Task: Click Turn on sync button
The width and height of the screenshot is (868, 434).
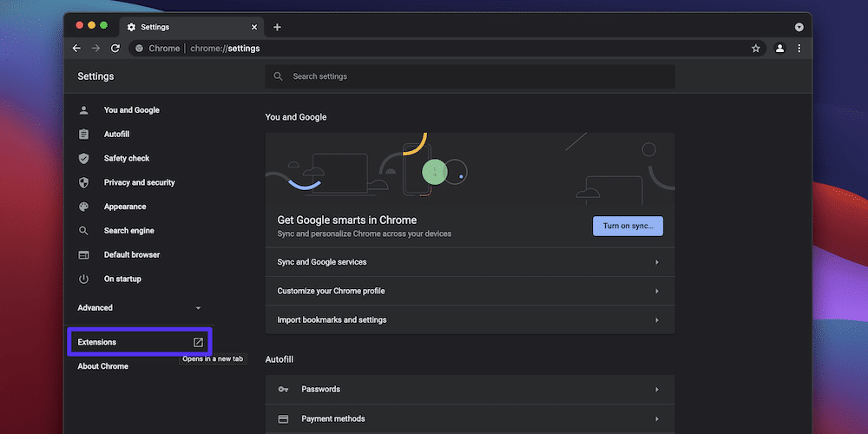Action: pos(628,226)
